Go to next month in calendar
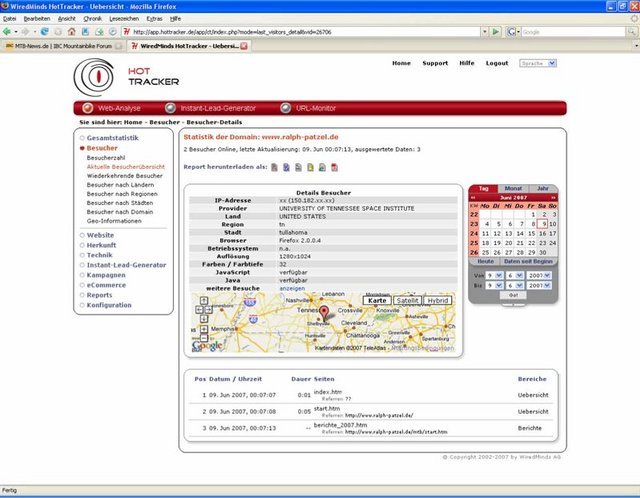Image resolution: width=640 pixels, height=498 pixels. [553, 198]
